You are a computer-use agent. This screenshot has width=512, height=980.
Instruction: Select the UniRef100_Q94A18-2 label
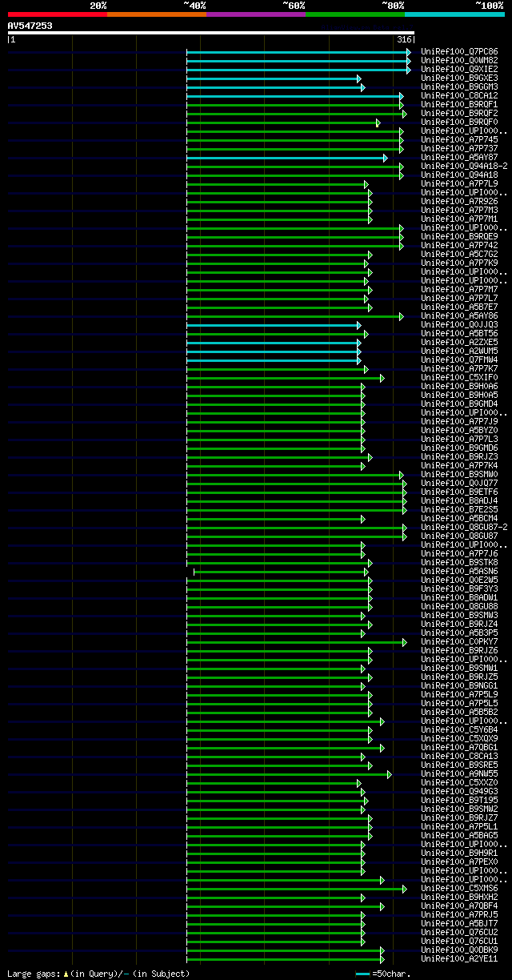click(464, 166)
